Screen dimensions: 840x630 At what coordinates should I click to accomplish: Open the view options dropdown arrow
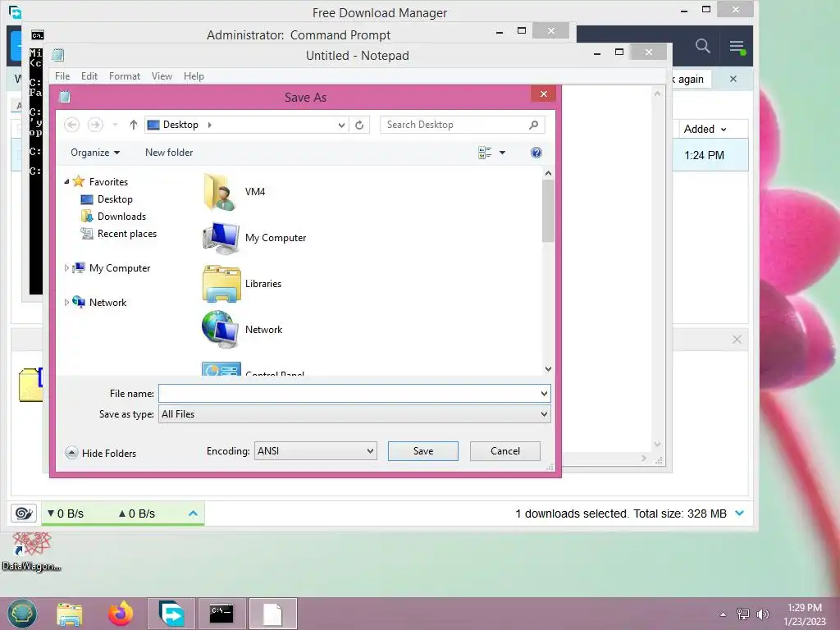click(503, 153)
